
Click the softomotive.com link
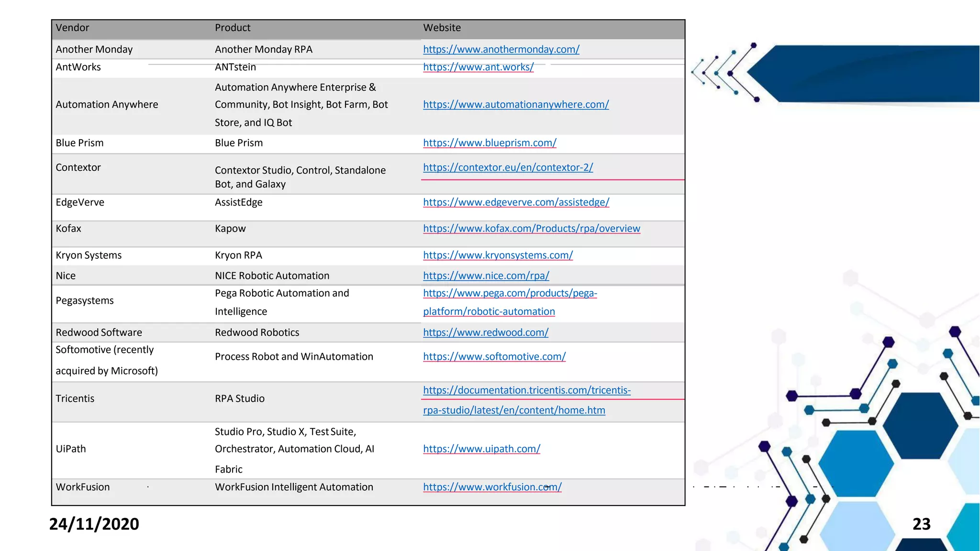[x=494, y=356]
